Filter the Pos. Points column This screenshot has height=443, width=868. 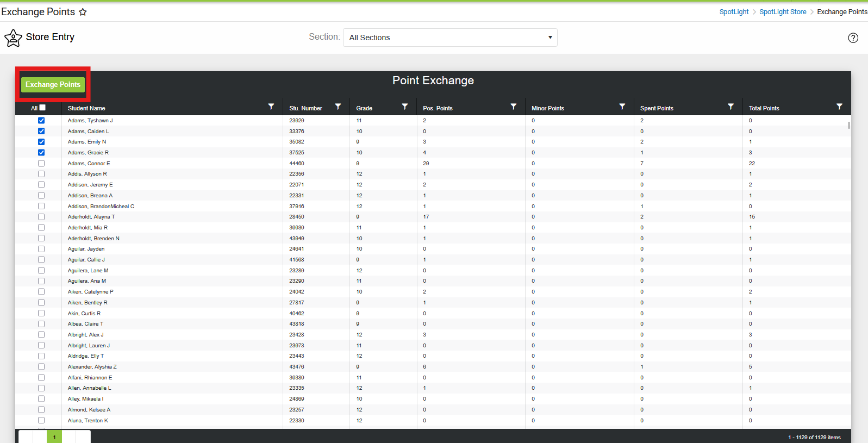click(514, 107)
